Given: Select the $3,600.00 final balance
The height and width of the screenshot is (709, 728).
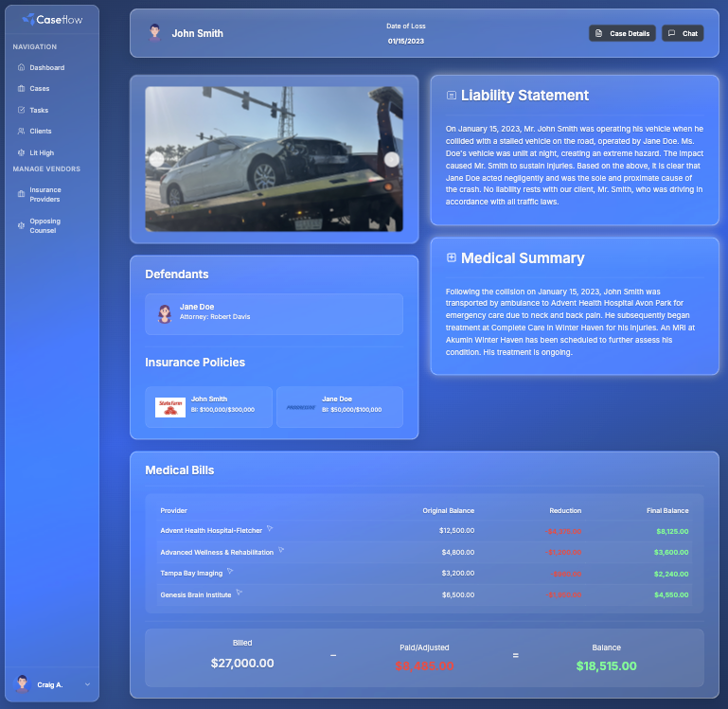Looking at the screenshot, I should (671, 552).
